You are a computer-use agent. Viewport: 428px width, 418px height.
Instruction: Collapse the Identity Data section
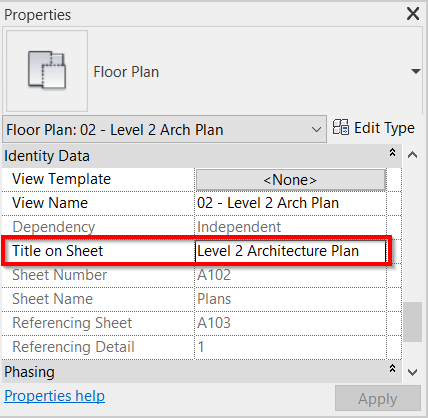click(x=392, y=153)
